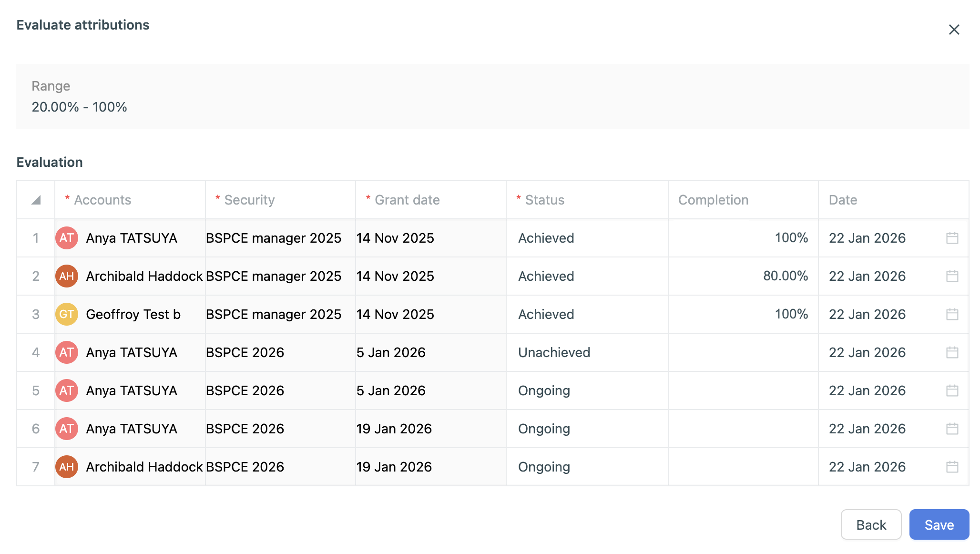Select row number 3 header
This screenshot has height=554, width=980.
[x=36, y=314]
